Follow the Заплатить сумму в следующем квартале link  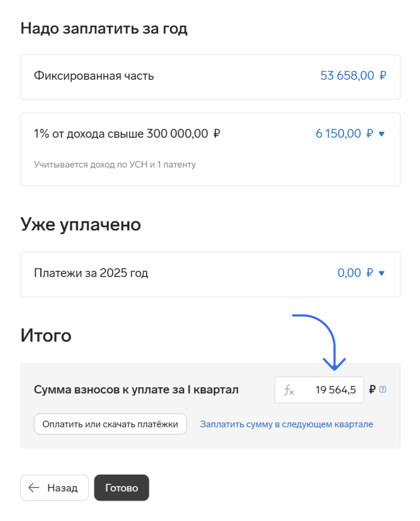pyautogui.click(x=286, y=424)
